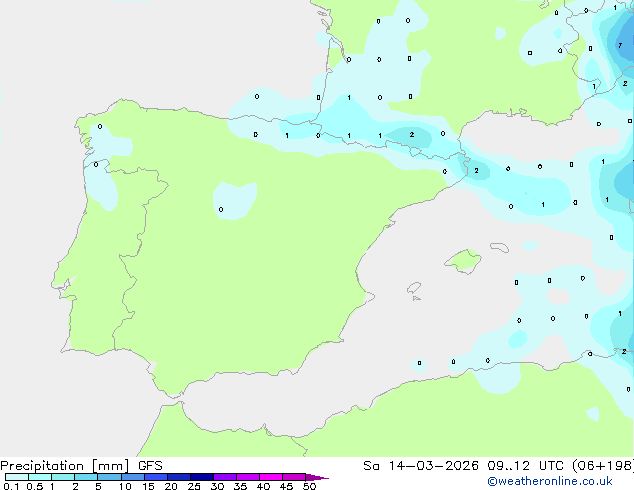Screen dimensions: 634x490
Task: Click the '50' legend scale label
Action: pos(309,486)
